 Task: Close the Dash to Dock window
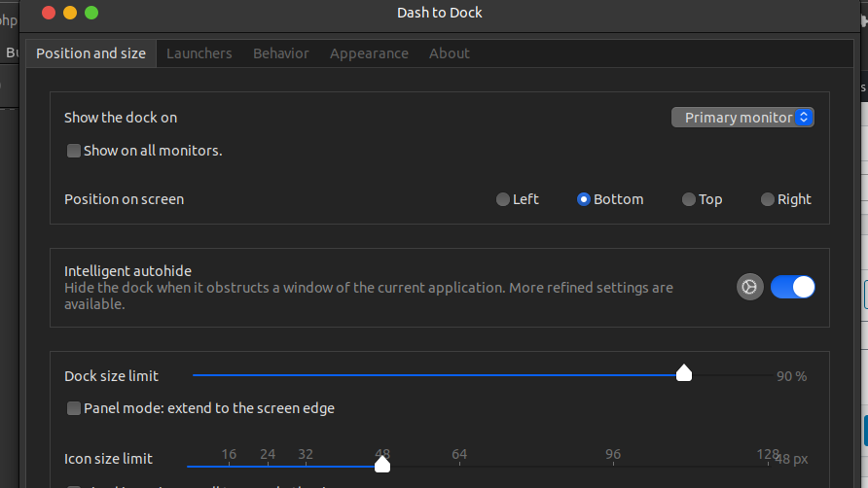coord(49,13)
